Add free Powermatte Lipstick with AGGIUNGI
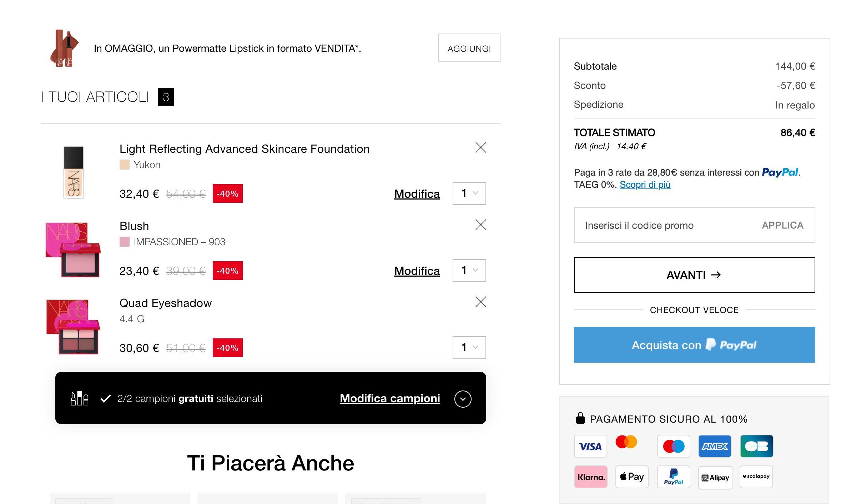This screenshot has height=504, width=851. pyautogui.click(x=469, y=48)
